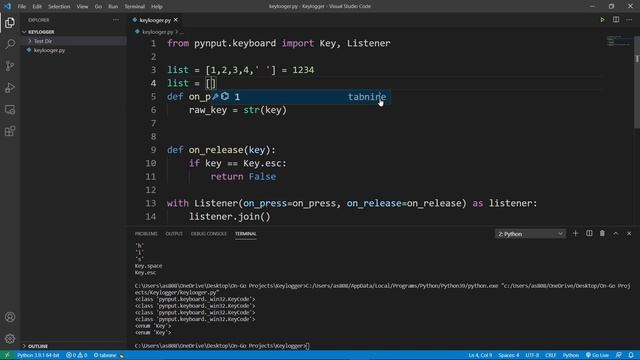Click the editor minimap preview
This screenshot has width=640, height=360.
[x=619, y=41]
